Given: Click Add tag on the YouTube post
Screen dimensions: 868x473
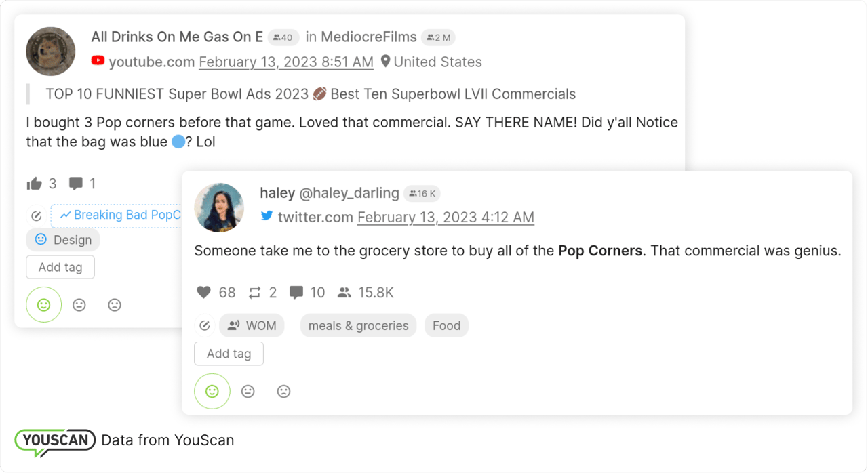Looking at the screenshot, I should (60, 267).
